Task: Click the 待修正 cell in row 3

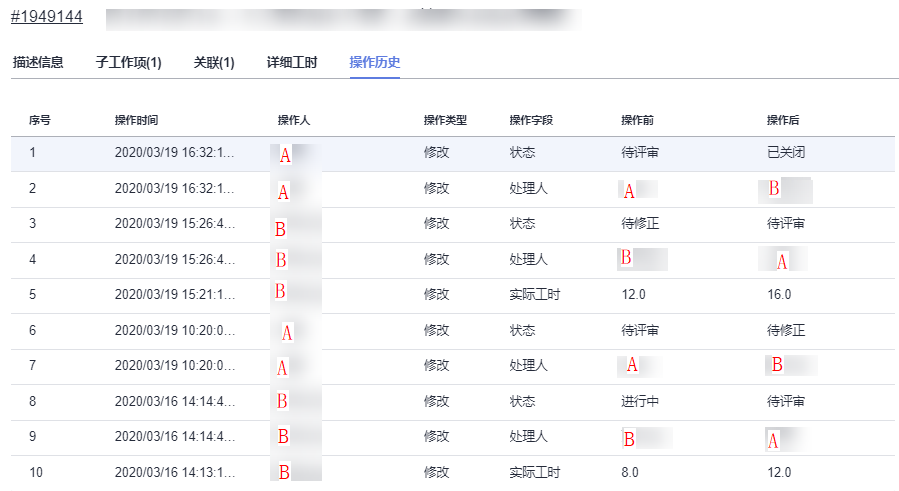Action: [640, 224]
